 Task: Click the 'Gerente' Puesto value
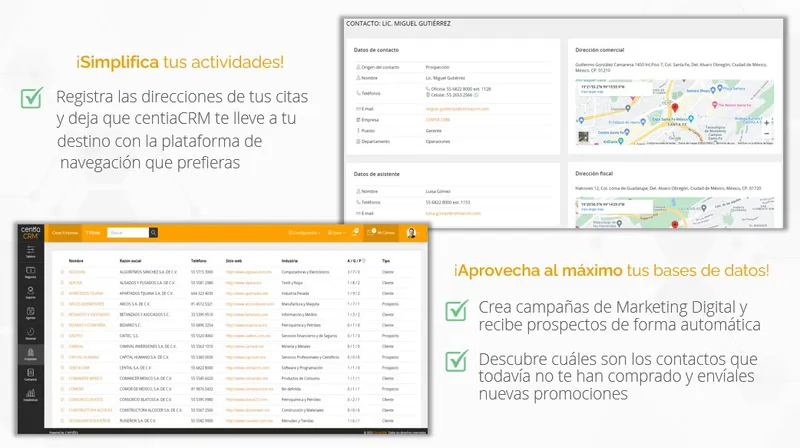[x=434, y=131]
